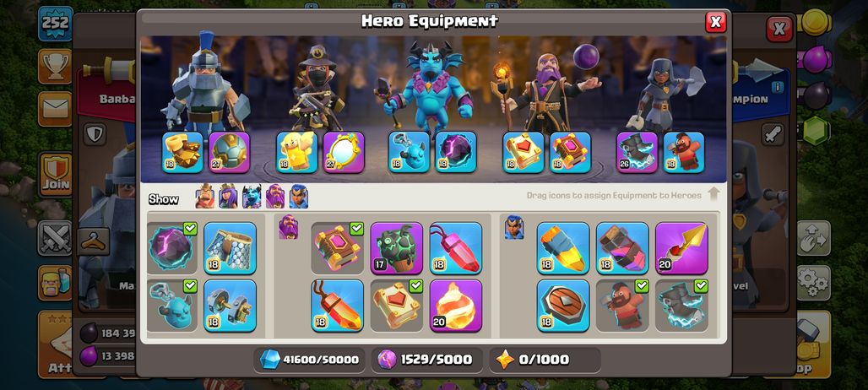Select the Seeking Shield equipment
The height and width of the screenshot is (390, 868).
(563, 306)
